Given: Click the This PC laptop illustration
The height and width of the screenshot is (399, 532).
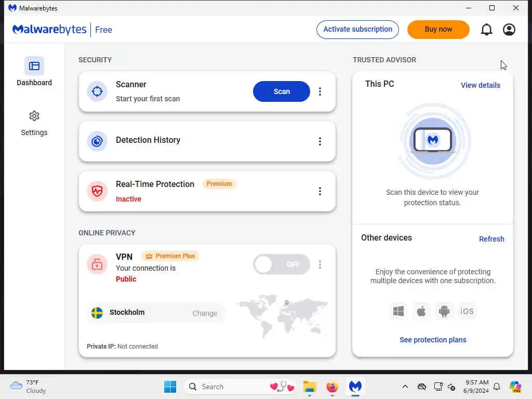Looking at the screenshot, I should [x=433, y=140].
